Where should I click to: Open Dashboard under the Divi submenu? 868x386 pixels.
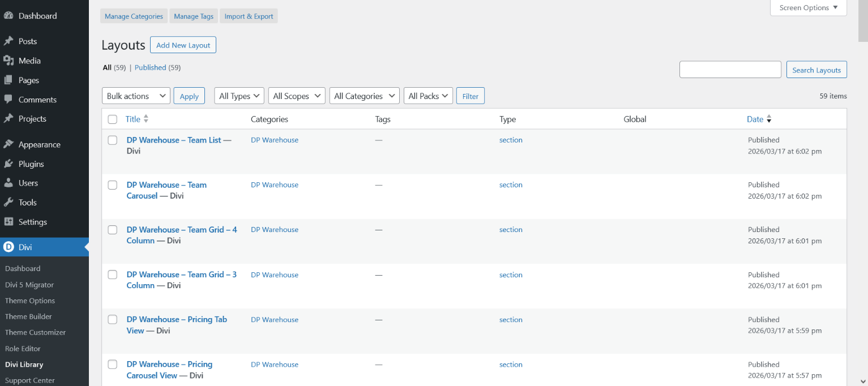click(23, 268)
